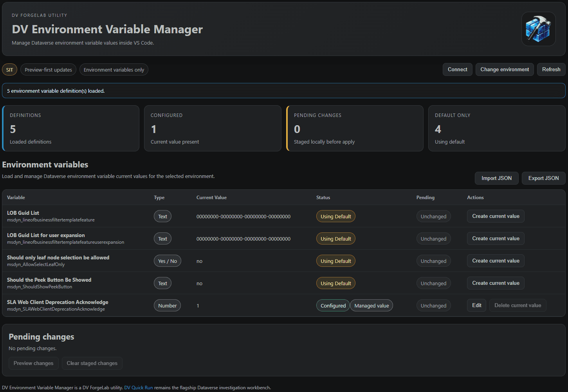Click the Managed value badge
This screenshot has height=392, width=568.
pyautogui.click(x=371, y=306)
